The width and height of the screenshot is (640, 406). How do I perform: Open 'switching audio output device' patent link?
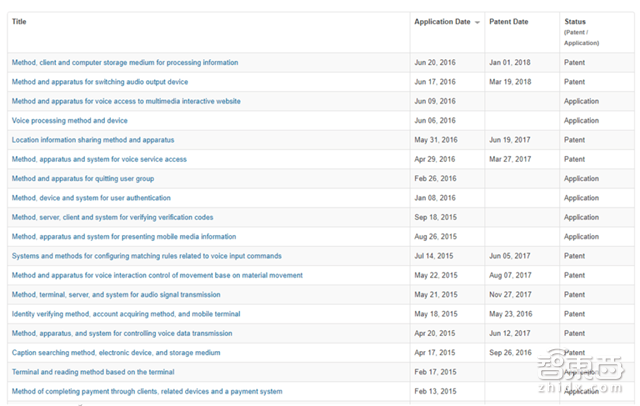(100, 82)
